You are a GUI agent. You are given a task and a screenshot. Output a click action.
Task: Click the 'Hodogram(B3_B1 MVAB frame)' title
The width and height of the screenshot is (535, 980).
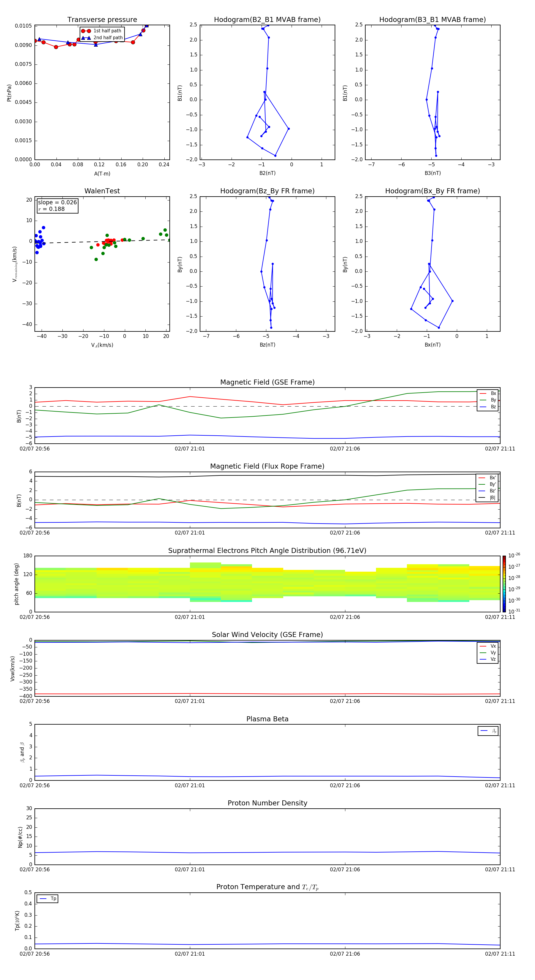coord(432,20)
